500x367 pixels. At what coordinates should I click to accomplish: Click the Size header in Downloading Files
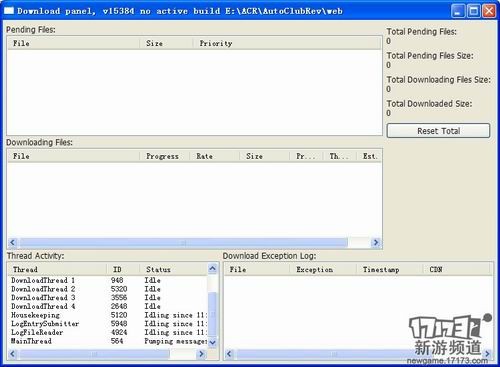[x=265, y=156]
